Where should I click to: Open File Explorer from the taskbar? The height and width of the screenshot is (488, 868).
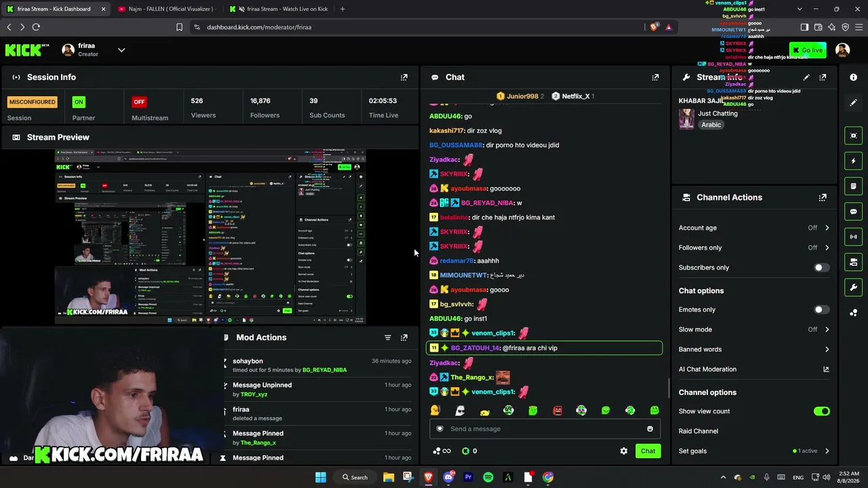tap(389, 477)
